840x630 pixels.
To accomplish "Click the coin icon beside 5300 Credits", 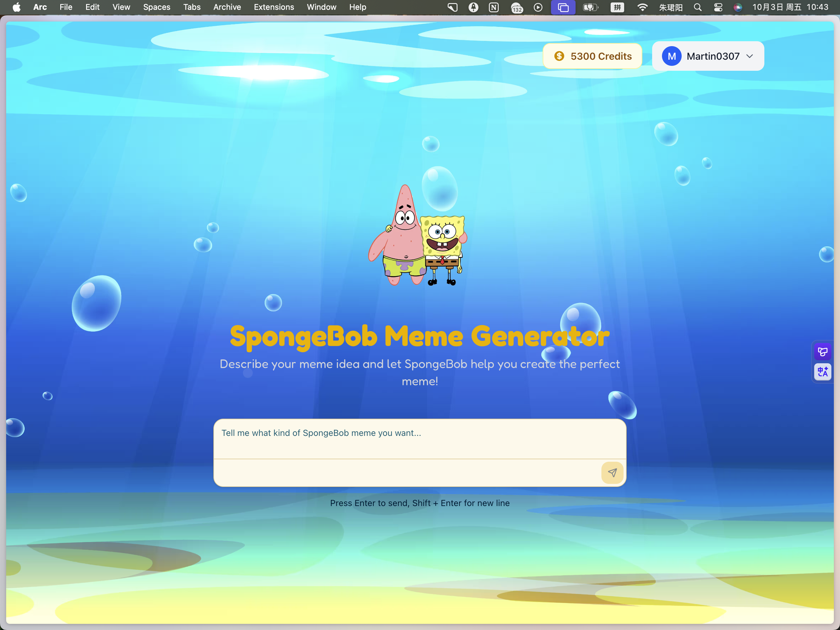I will coord(559,56).
